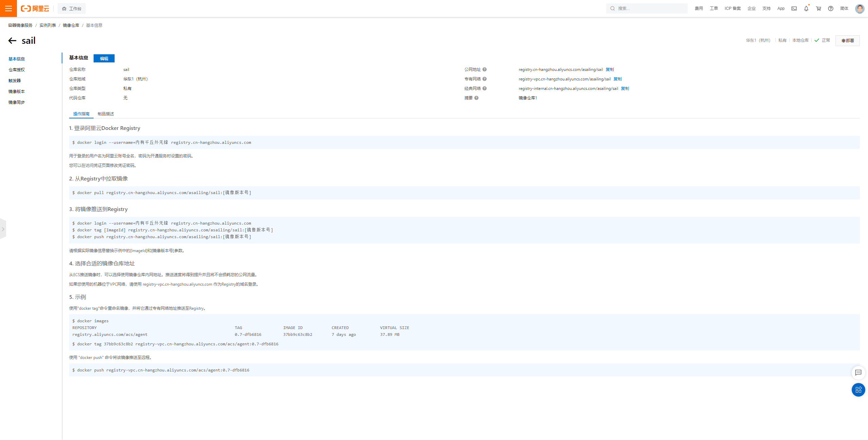Open the blue quick-tools floating button
This screenshot has height=440, width=868.
click(x=858, y=390)
